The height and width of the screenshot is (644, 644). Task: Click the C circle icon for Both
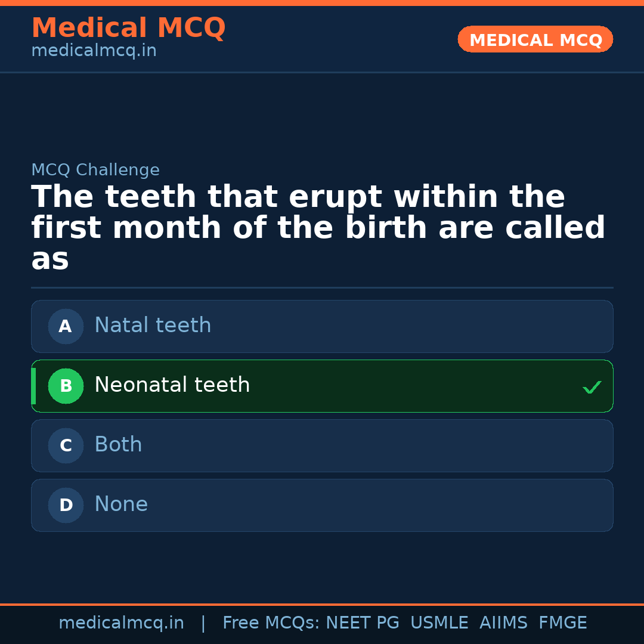[x=66, y=445]
